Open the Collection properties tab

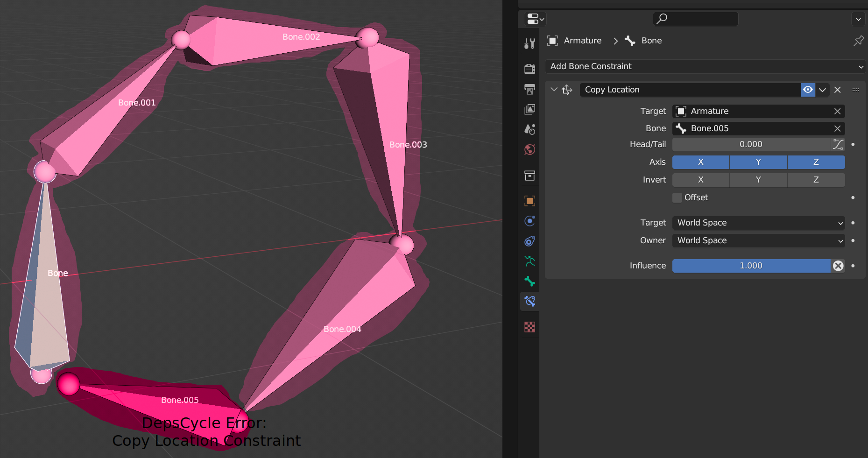click(x=529, y=176)
